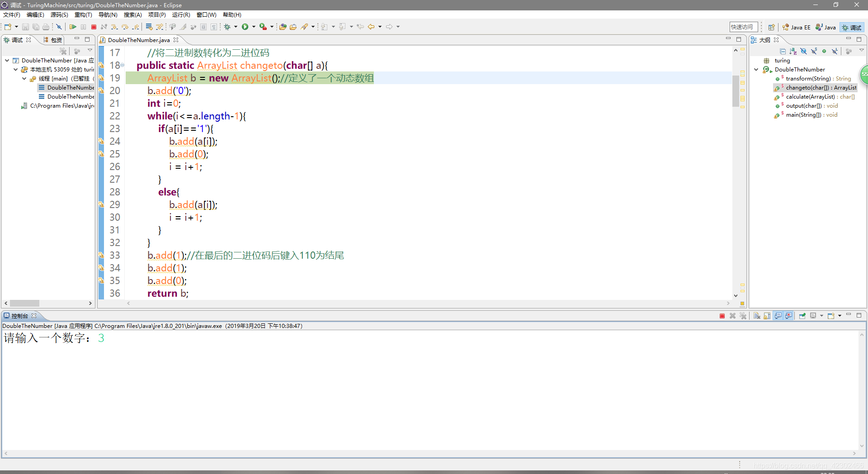Image resolution: width=868 pixels, height=474 pixels.
Task: Click the Open Console icon
Action: coord(831,316)
